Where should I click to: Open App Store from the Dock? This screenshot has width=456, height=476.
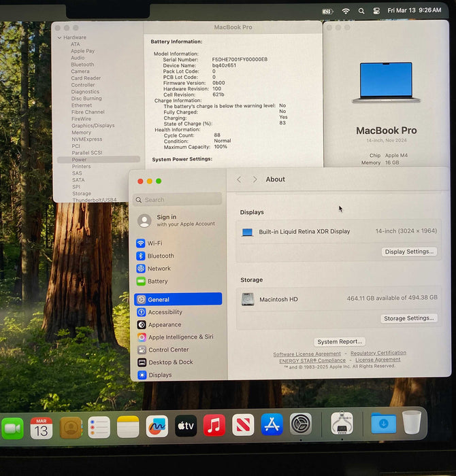point(272,424)
